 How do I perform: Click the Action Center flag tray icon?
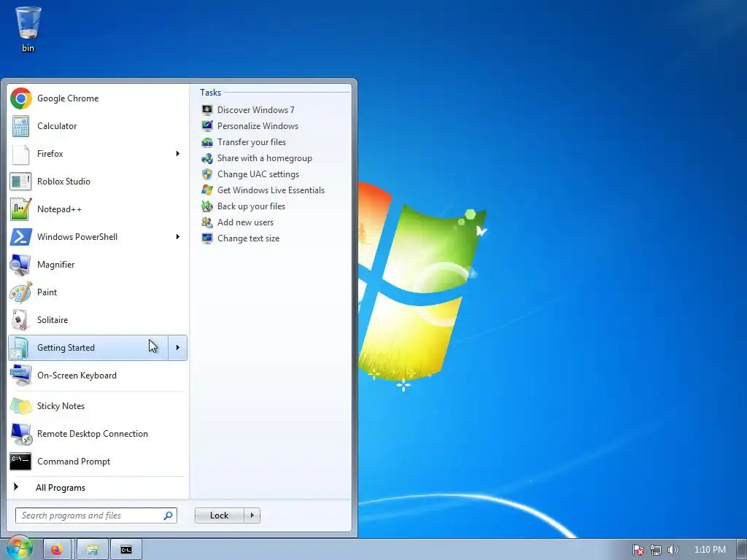click(638, 550)
